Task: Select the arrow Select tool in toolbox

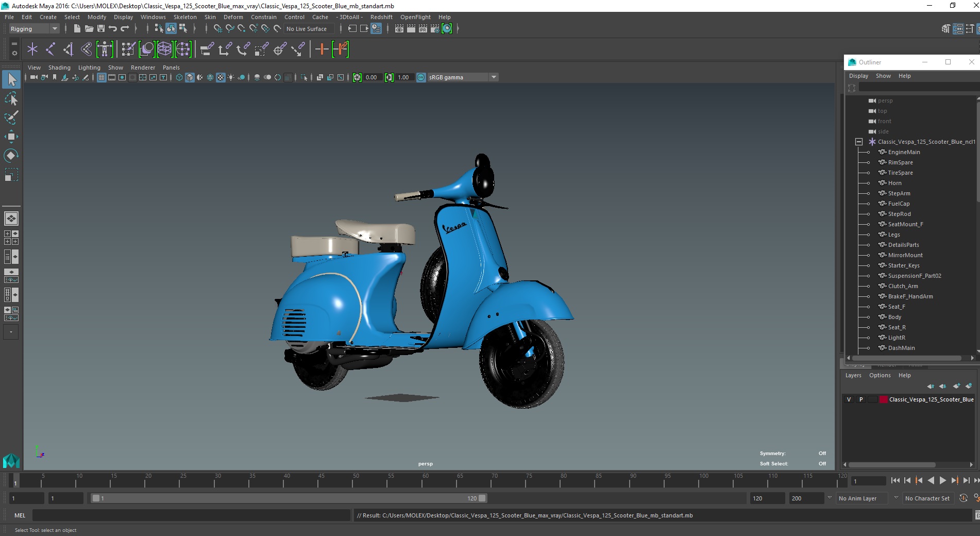Action: click(x=11, y=79)
